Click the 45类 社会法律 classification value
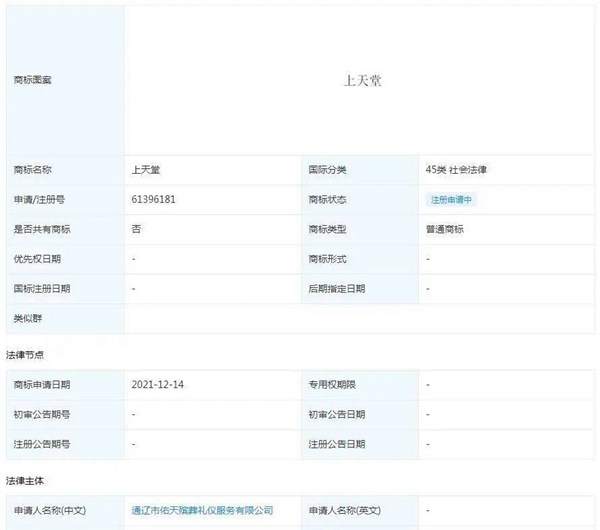The width and height of the screenshot is (600, 530). [x=456, y=170]
